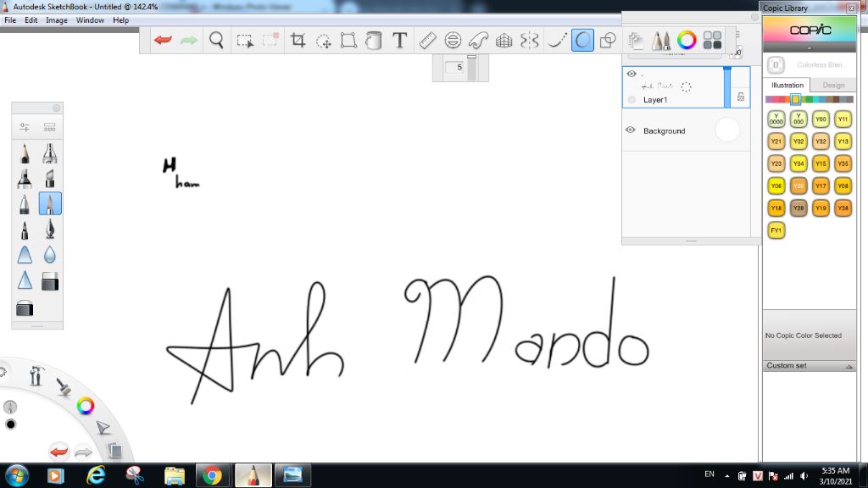Open the File menu

pyautogui.click(x=10, y=20)
